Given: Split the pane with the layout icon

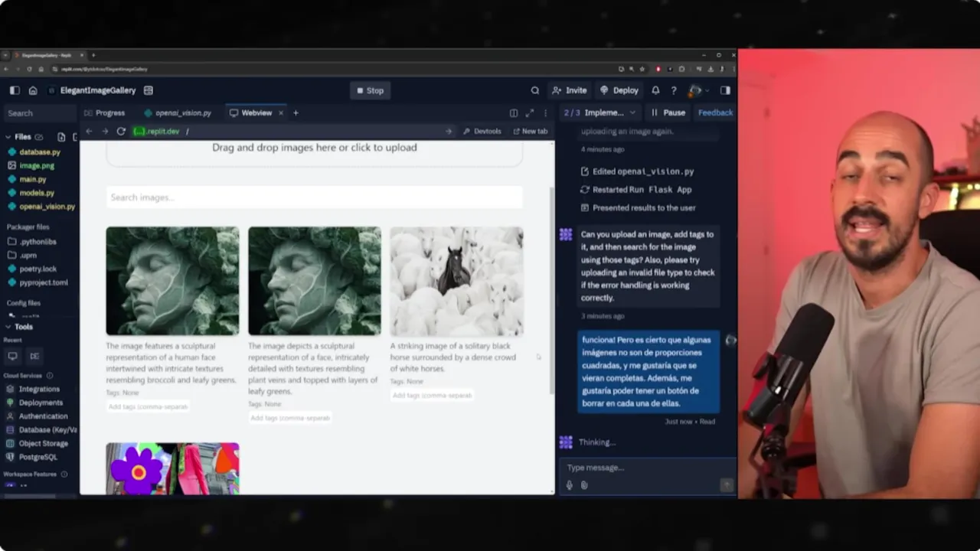Looking at the screenshot, I should coord(514,112).
